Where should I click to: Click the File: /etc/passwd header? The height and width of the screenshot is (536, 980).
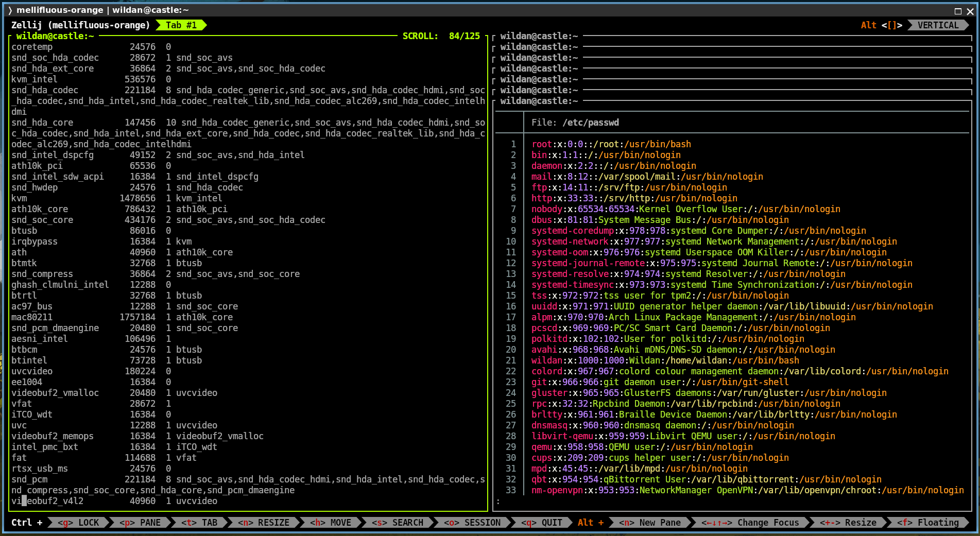point(575,123)
